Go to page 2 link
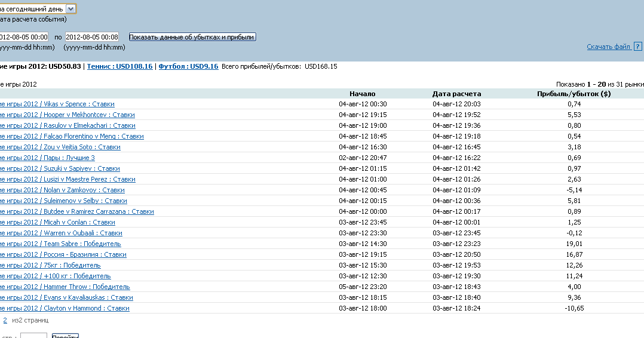Screen dimensions: 644x338 tap(5, 320)
